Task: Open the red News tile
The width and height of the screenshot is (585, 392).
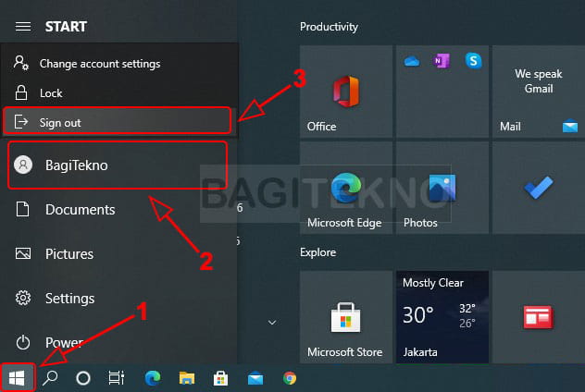Action: pyautogui.click(x=539, y=317)
